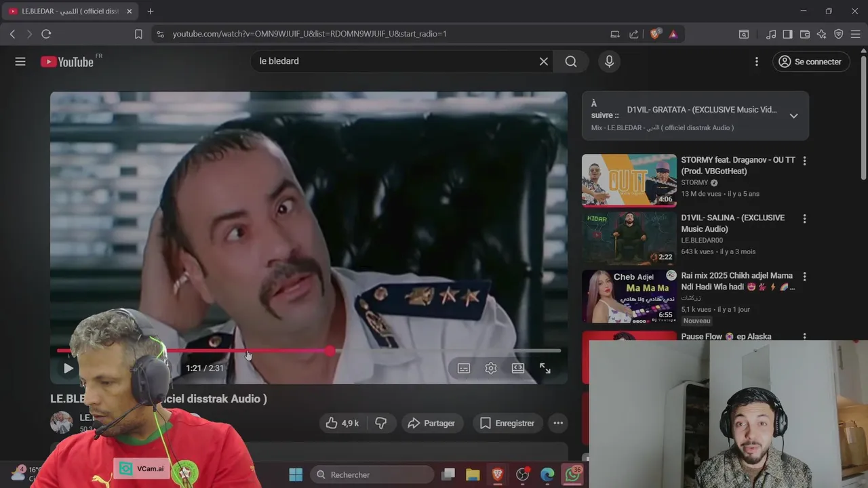
Task: Open the Windows Start menu
Action: (x=296, y=474)
